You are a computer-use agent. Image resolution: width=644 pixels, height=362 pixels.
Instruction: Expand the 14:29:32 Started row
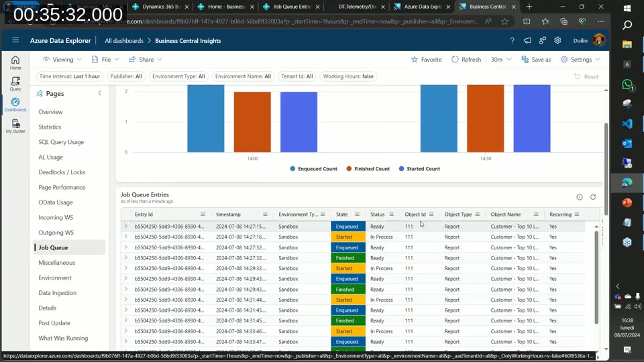(125, 268)
